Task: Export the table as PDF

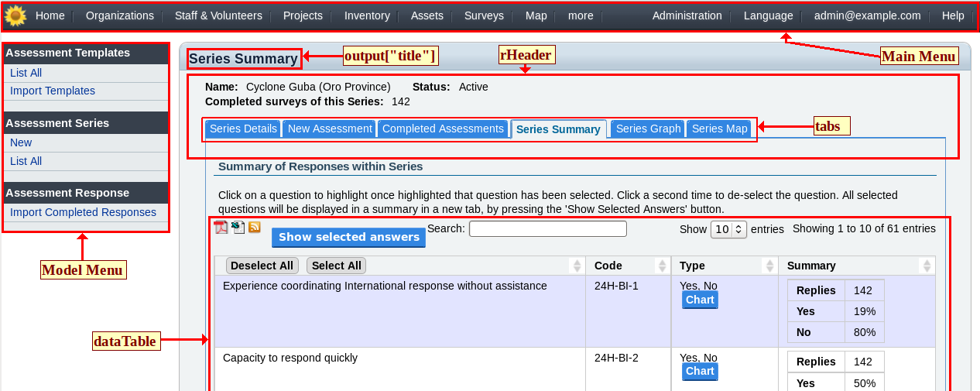Action: click(221, 227)
